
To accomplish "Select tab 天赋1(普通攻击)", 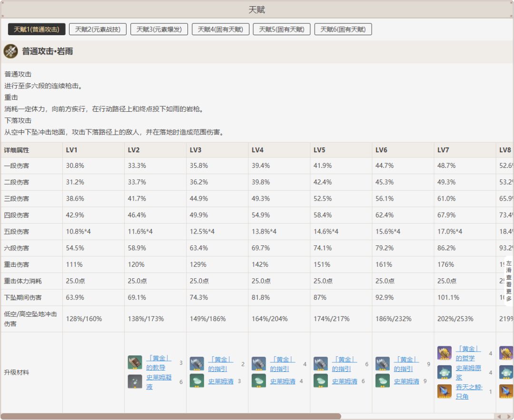I will (x=36, y=29).
